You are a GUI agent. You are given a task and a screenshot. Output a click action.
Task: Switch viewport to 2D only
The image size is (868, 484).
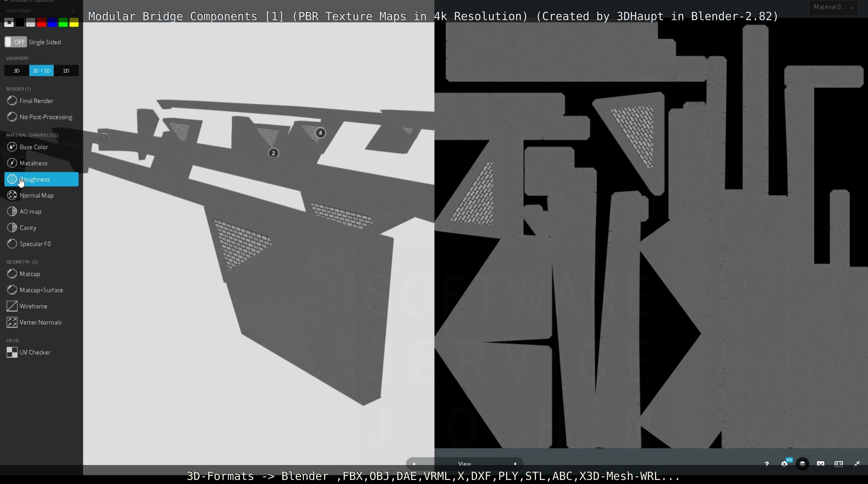(66, 71)
